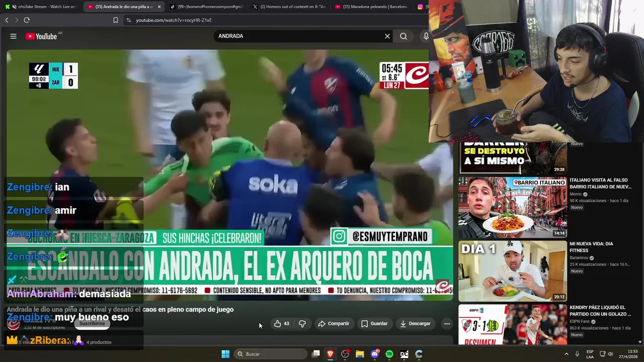Save the video with Guardar
The image size is (644, 362).
pyautogui.click(x=374, y=324)
